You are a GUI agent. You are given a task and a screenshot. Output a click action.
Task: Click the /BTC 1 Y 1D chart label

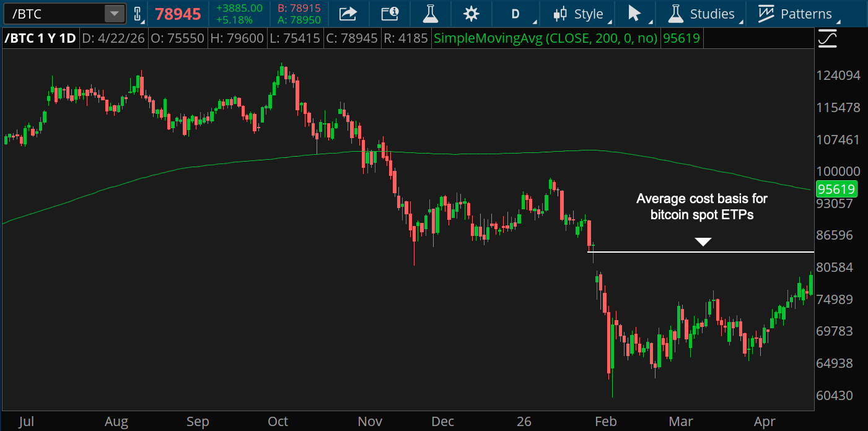(x=40, y=38)
